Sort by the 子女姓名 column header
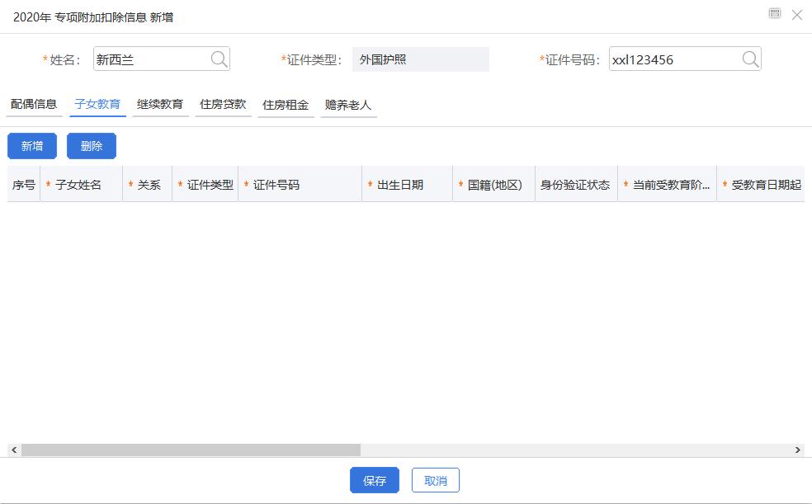 80,183
